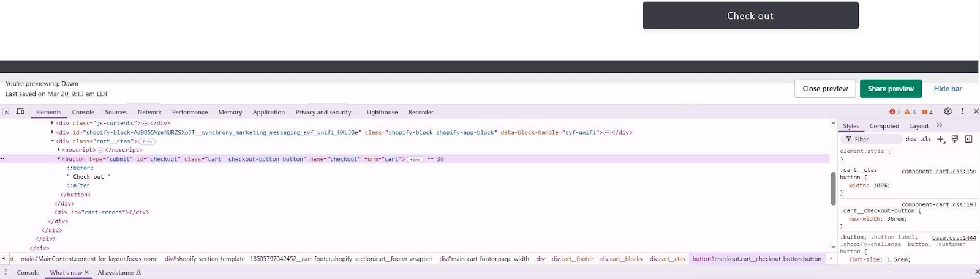
Task: Click the flex badge on checkout button element
Action: click(415, 159)
